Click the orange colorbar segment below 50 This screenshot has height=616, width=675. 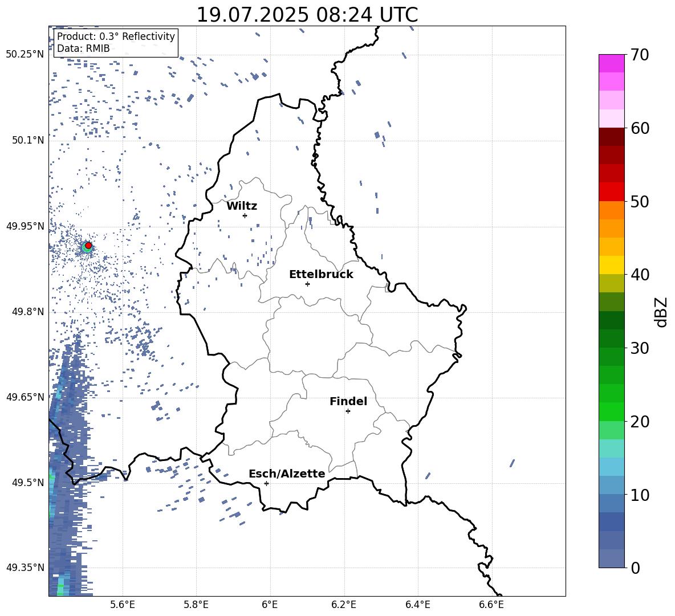[x=611, y=210]
